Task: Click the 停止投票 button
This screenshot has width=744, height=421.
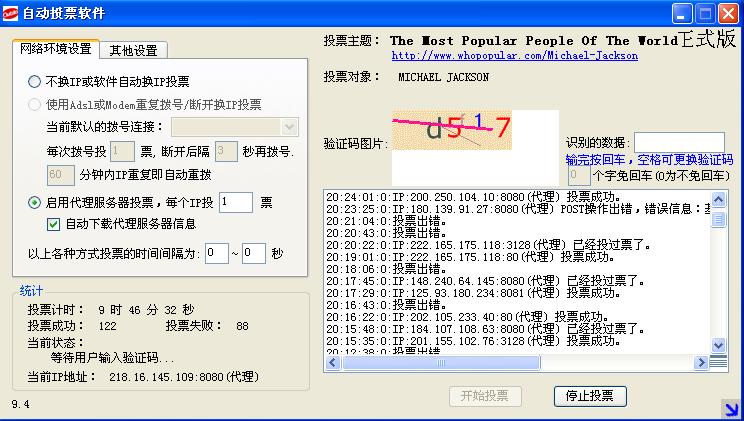Action: click(x=590, y=396)
